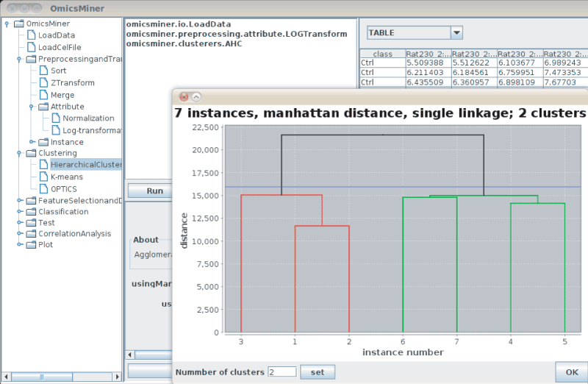Click the PreprocessingandTransformation folder icon
This screenshot has width=588, height=384.
point(31,59)
